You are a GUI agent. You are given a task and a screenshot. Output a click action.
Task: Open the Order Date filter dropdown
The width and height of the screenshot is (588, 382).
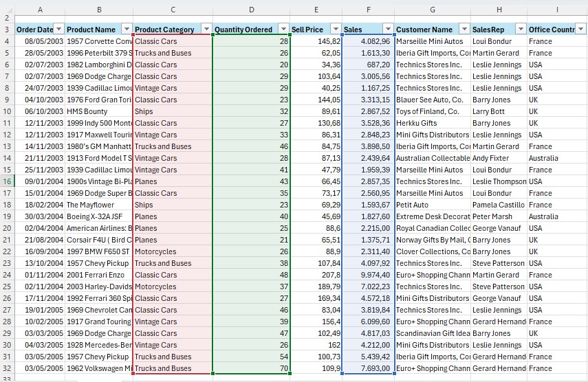58,30
